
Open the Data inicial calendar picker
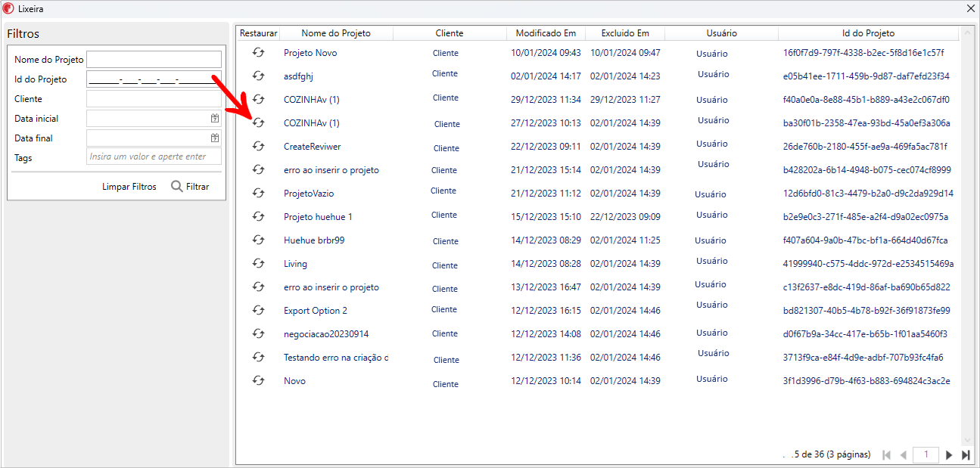tap(215, 118)
